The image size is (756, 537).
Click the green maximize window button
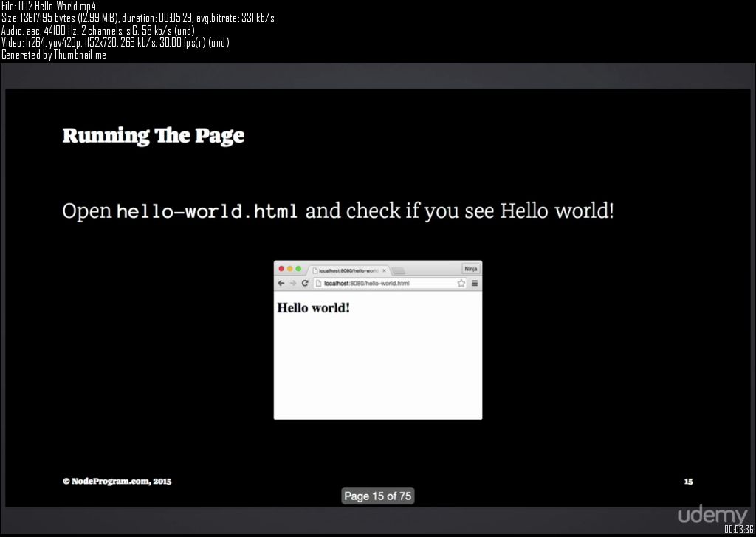click(x=298, y=269)
